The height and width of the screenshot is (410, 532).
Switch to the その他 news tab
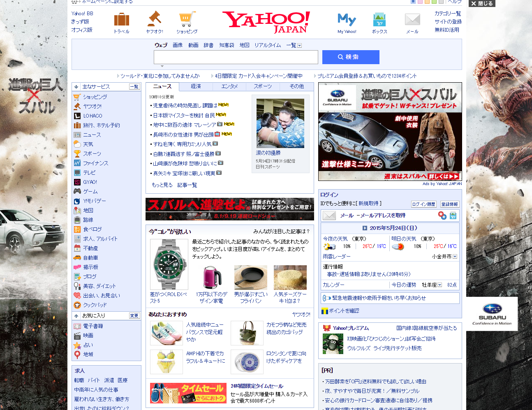point(297,86)
